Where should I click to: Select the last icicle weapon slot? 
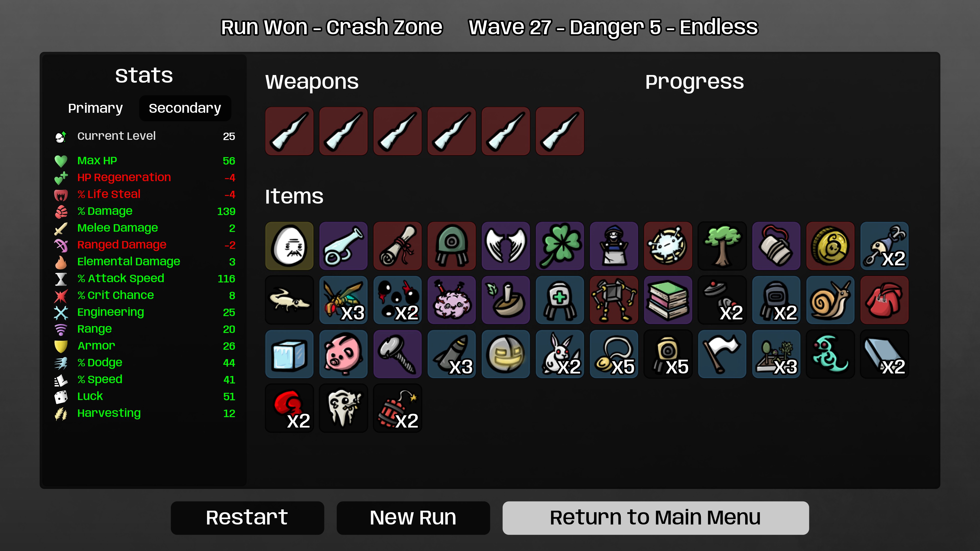click(x=560, y=131)
